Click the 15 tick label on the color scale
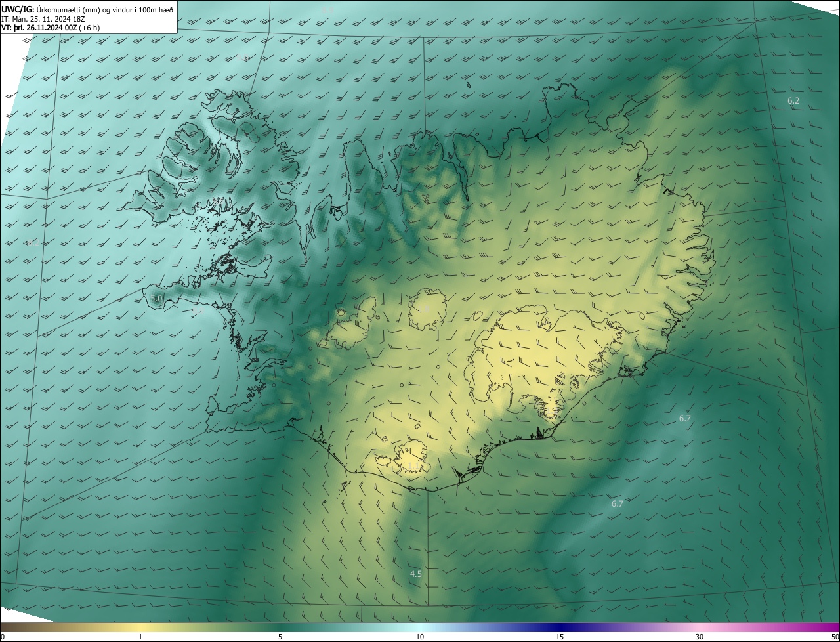This screenshot has height=642, width=840. 560,637
